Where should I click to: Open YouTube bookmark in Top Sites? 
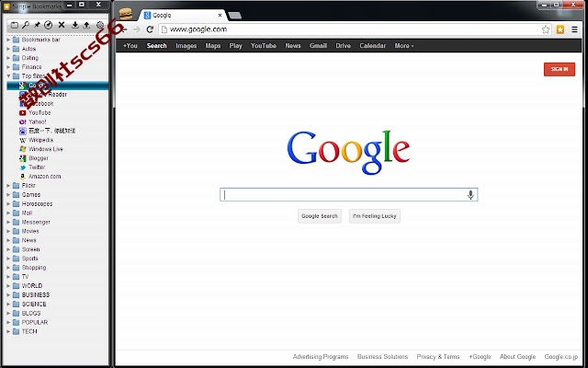35,112
